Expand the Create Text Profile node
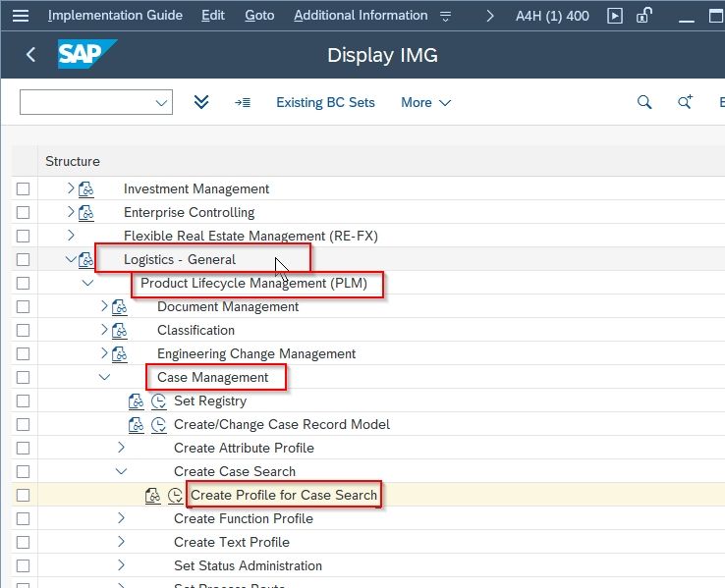The image size is (725, 588). tap(121, 541)
